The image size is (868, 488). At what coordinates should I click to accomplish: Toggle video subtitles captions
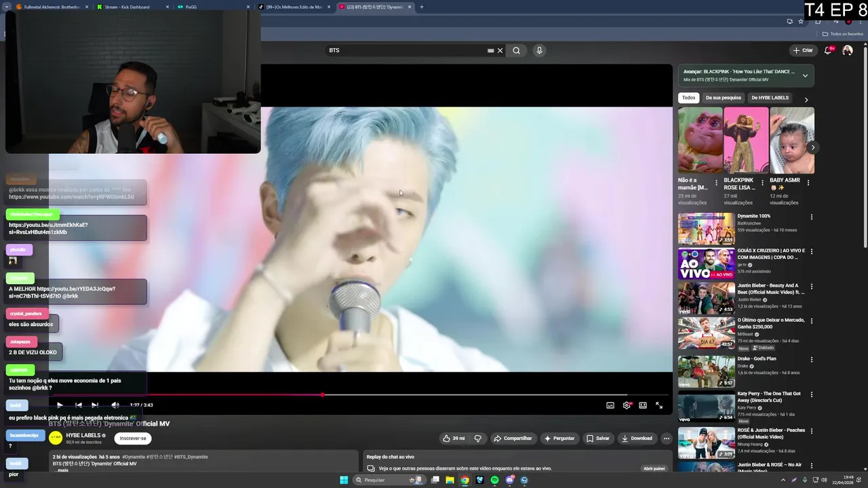[610, 405]
